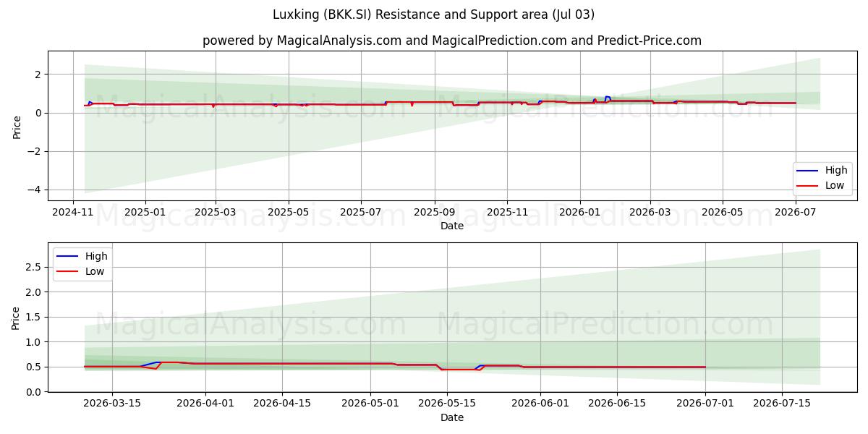The image size is (868, 434).
Task: Click 'High' in the lower chart legend
Action: pyautogui.click(x=96, y=256)
